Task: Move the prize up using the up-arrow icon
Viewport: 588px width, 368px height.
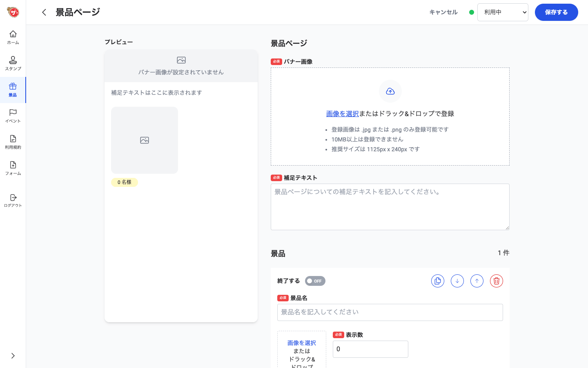Action: tap(477, 281)
